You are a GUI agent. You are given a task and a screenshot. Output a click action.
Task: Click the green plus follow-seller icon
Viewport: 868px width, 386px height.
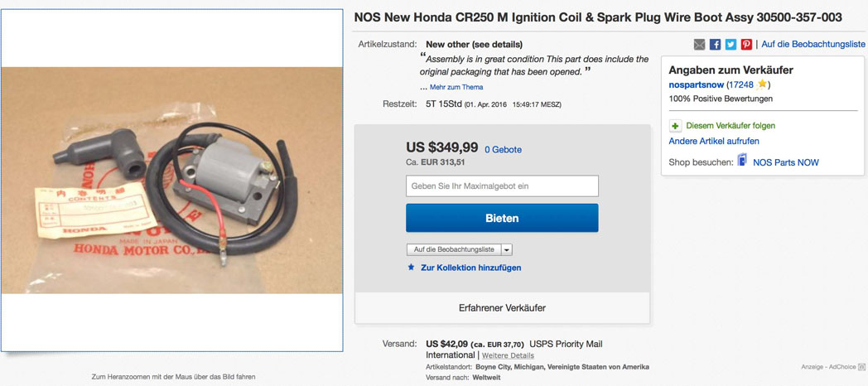point(675,126)
